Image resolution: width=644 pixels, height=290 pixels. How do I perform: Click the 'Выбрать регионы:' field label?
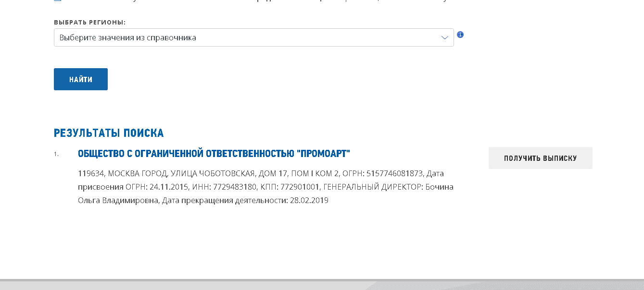click(x=89, y=23)
